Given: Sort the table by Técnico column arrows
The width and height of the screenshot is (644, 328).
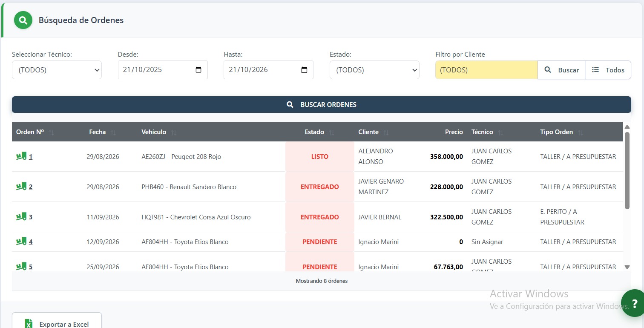Looking at the screenshot, I should click(x=501, y=132).
